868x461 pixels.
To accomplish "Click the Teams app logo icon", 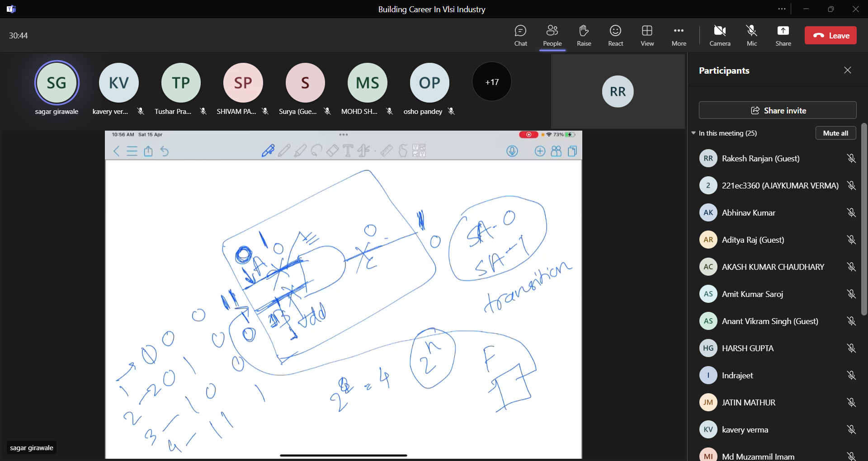I will click(x=11, y=9).
